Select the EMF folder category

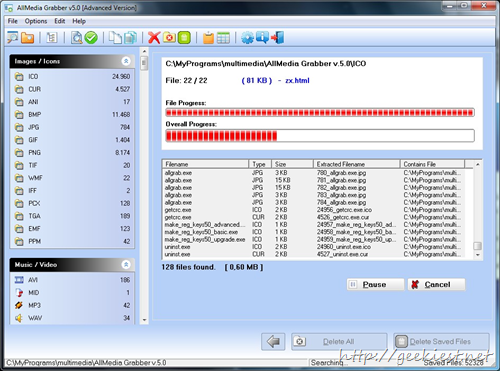(x=72, y=229)
